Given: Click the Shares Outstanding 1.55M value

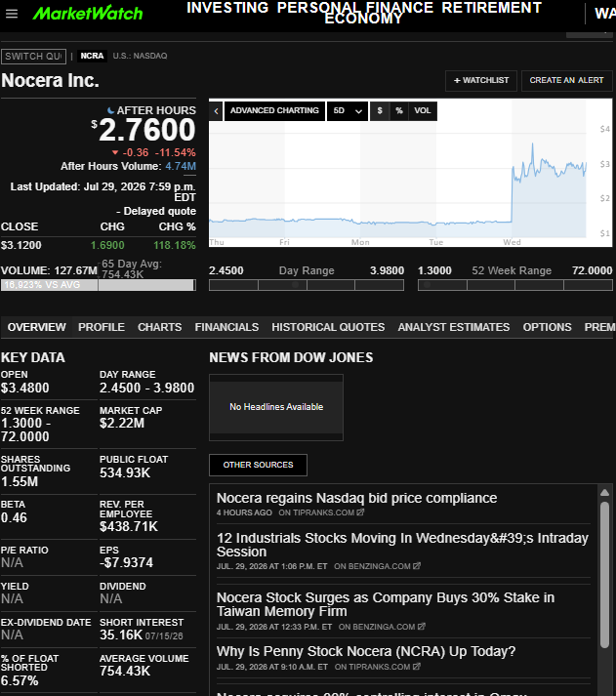Looking at the screenshot, I should [x=20, y=481].
